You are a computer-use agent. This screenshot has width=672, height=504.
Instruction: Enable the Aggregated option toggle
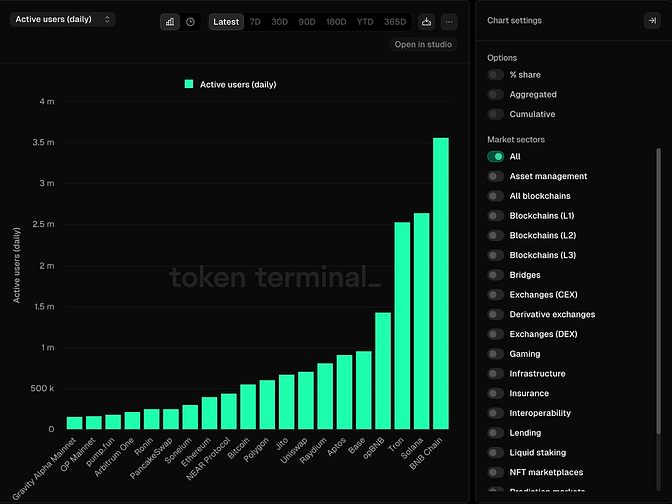[495, 94]
